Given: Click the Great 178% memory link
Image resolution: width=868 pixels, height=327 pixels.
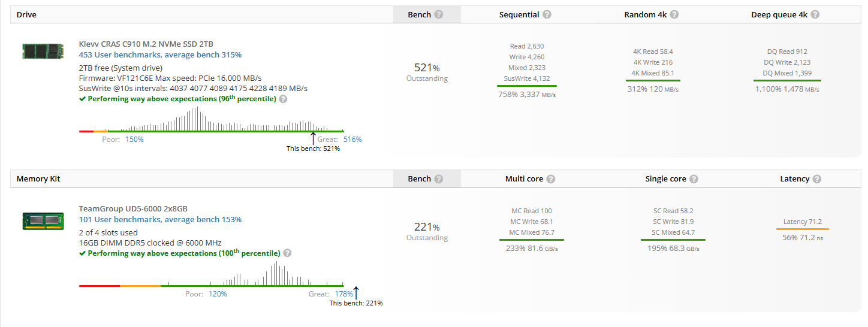Looking at the screenshot, I should pos(343,294).
